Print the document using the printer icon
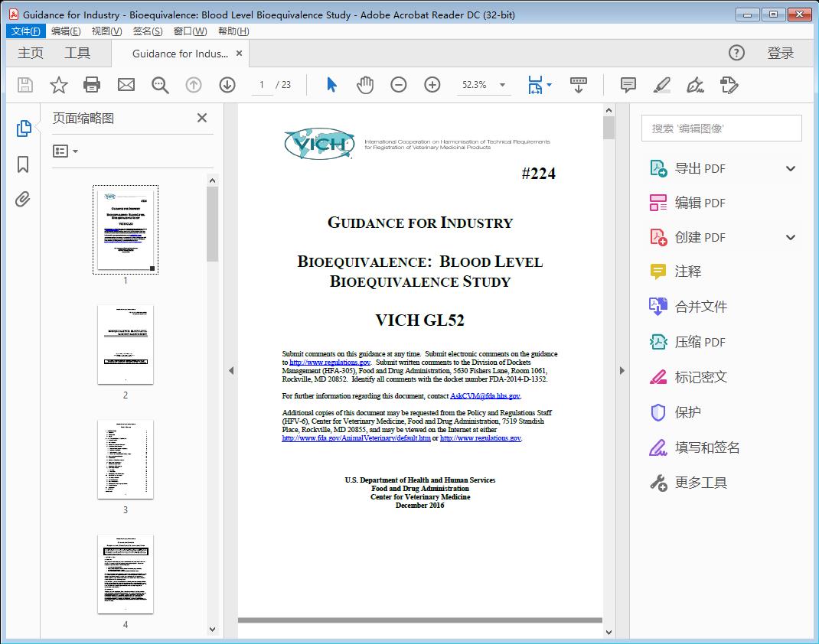The height and width of the screenshot is (644, 819). click(93, 85)
